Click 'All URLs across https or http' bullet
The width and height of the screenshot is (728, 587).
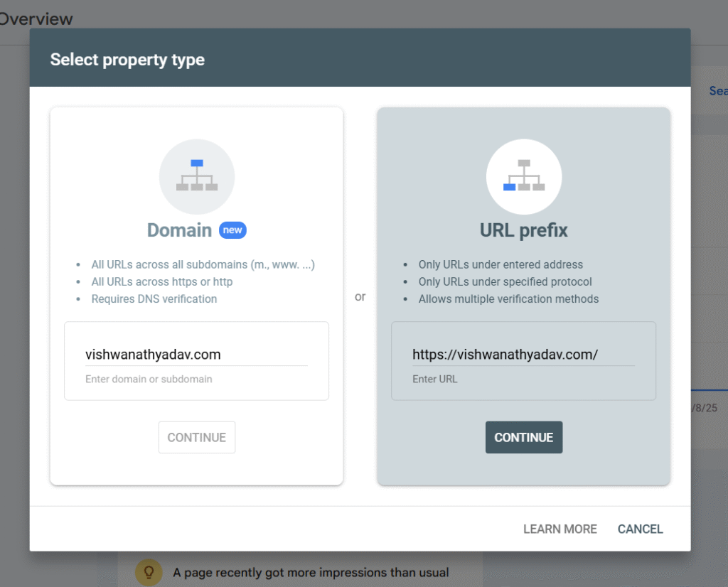[x=162, y=281]
